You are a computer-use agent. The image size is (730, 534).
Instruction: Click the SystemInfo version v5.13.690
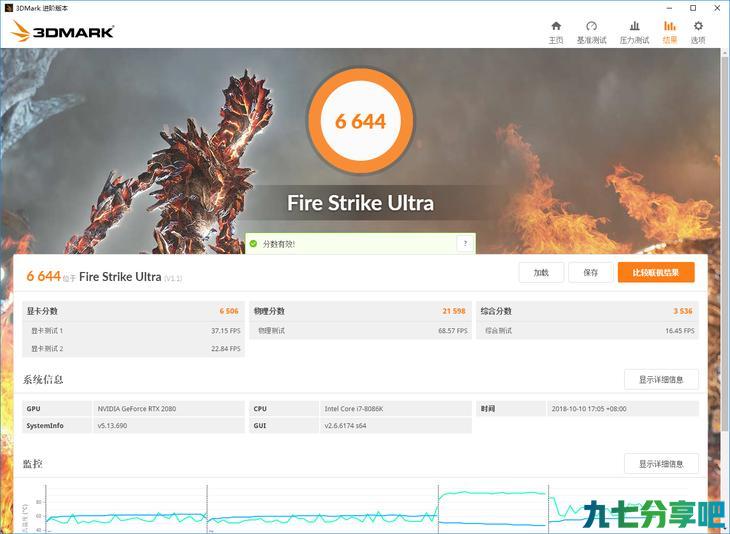[x=112, y=426]
